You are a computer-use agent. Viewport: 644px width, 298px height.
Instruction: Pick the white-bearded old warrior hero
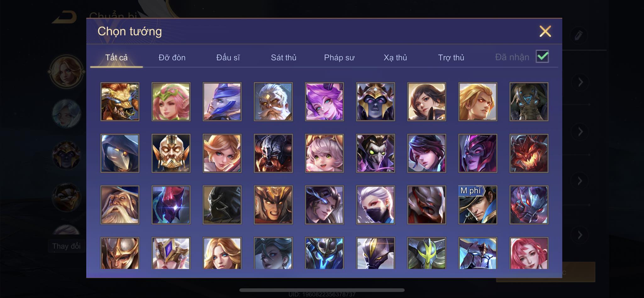tap(273, 102)
